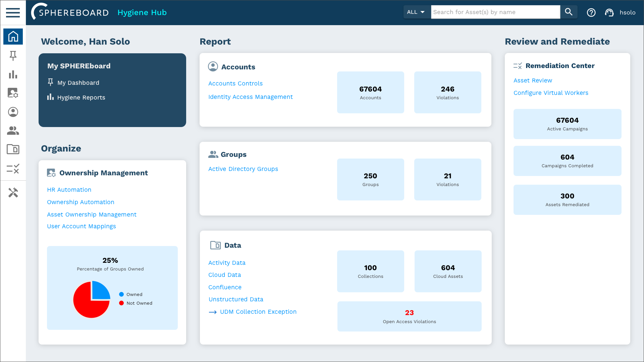Viewport: 644px width, 362px height.
Task: Click the search magnifier button
Action: 569,12
